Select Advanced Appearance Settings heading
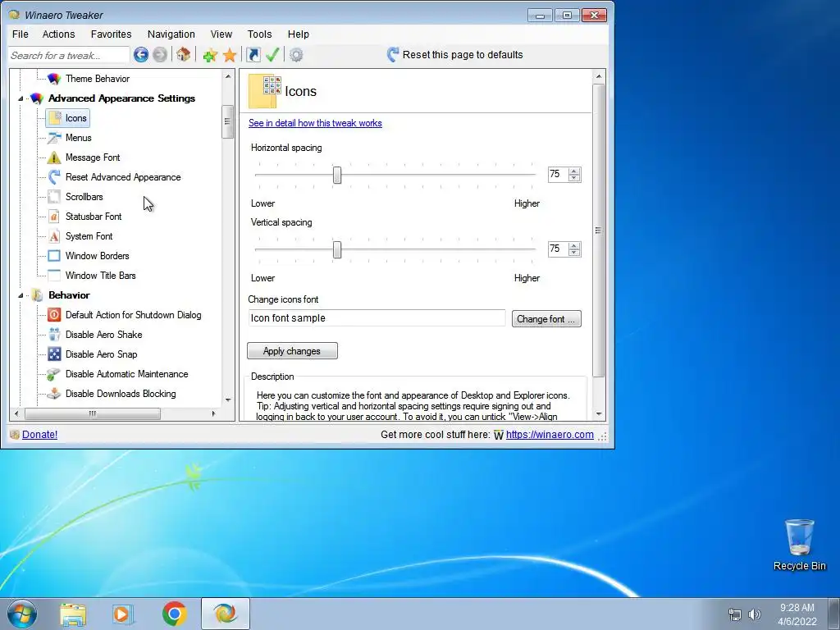 [x=121, y=98]
